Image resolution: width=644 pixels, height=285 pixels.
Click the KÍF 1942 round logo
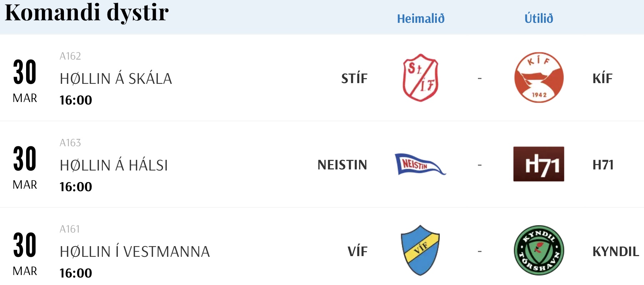click(x=539, y=77)
